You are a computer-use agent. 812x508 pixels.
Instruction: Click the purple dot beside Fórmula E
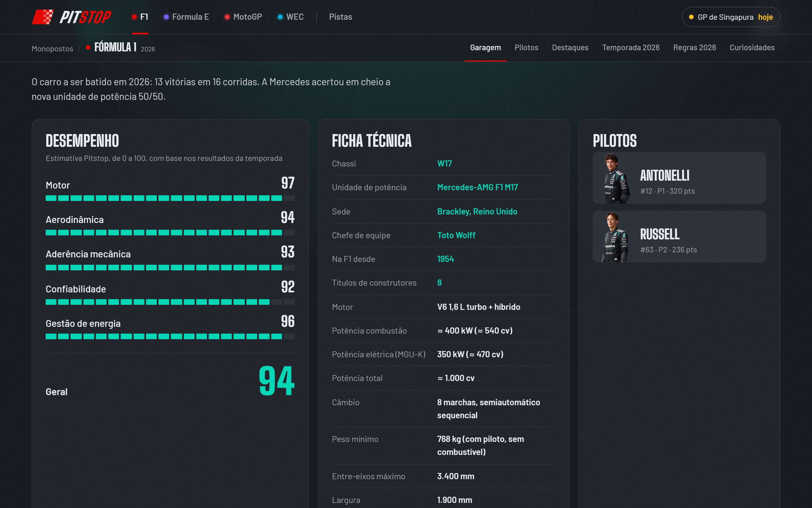point(166,17)
